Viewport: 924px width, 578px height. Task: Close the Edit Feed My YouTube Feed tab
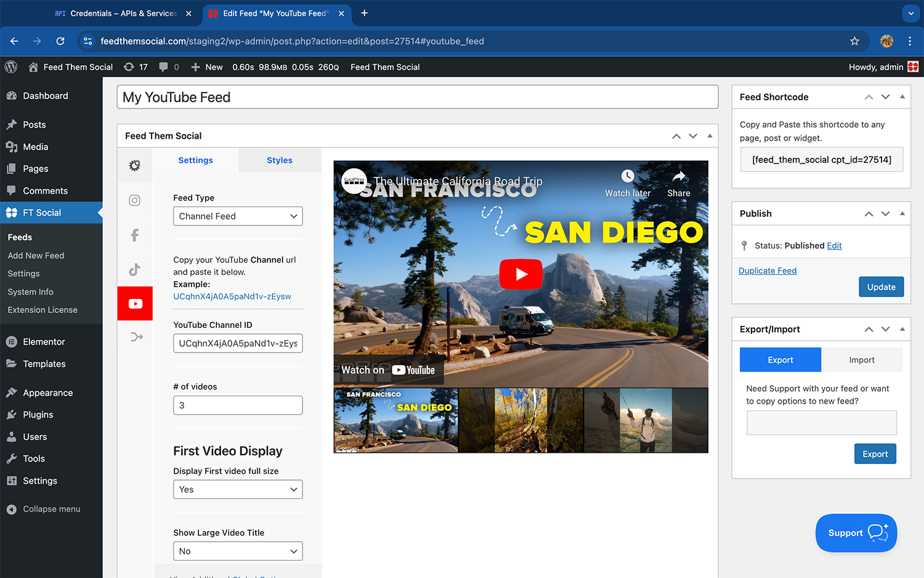[x=341, y=13]
